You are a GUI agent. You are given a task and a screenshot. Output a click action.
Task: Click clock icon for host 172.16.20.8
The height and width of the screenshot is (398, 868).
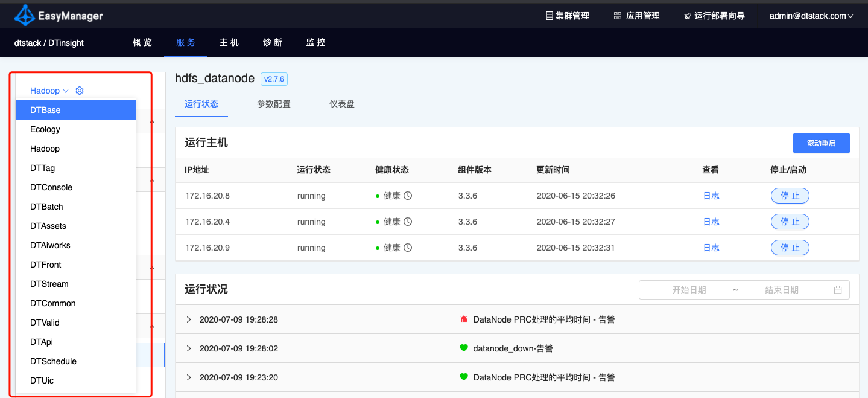pyautogui.click(x=408, y=196)
